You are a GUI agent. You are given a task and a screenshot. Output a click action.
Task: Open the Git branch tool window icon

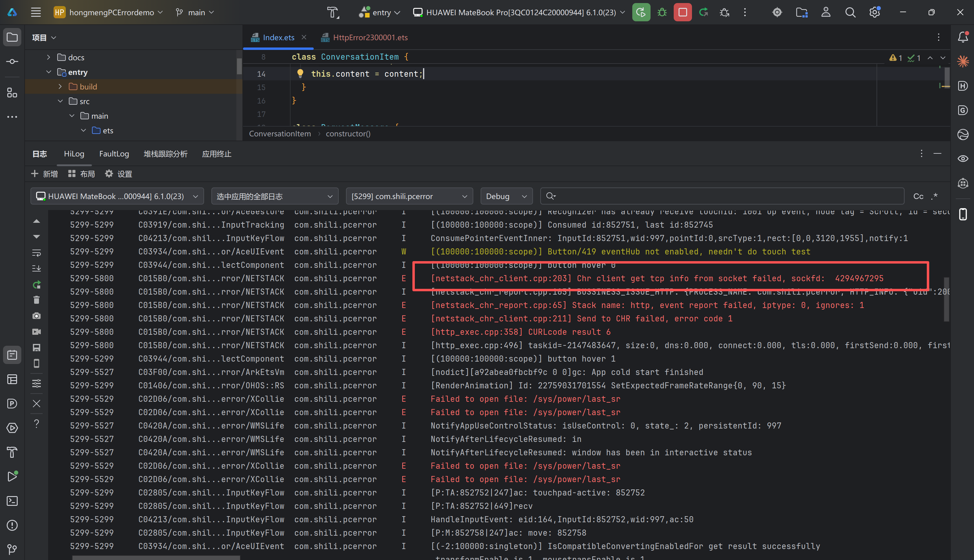click(12, 550)
